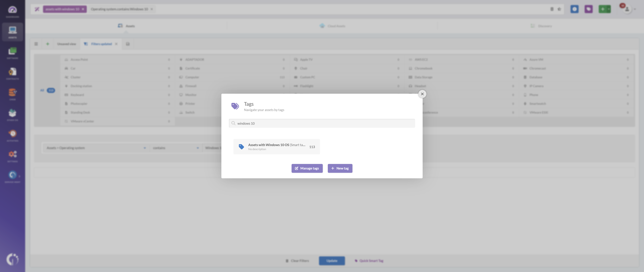Select the IP Camera asset type

pos(576,86)
